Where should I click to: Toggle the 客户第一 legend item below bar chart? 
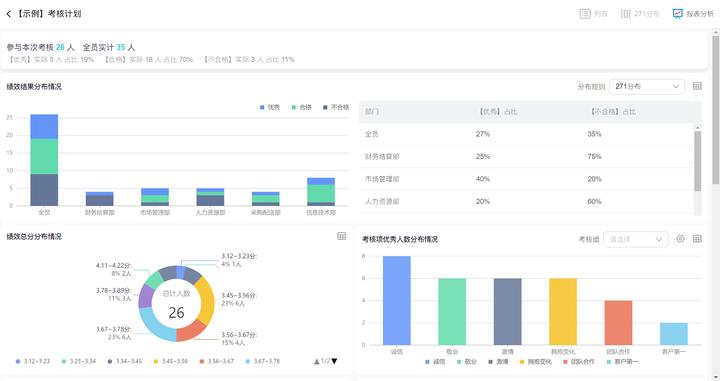(622, 362)
